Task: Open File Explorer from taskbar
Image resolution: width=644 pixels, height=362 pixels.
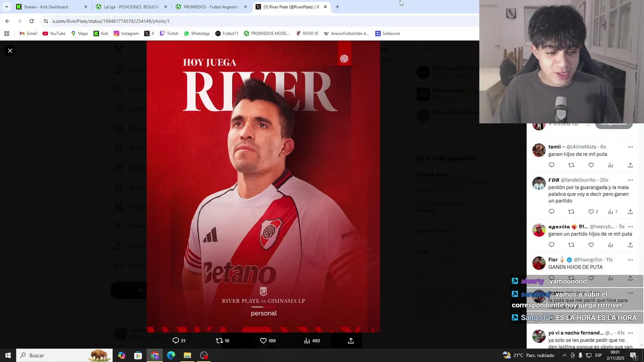Action: [187, 355]
